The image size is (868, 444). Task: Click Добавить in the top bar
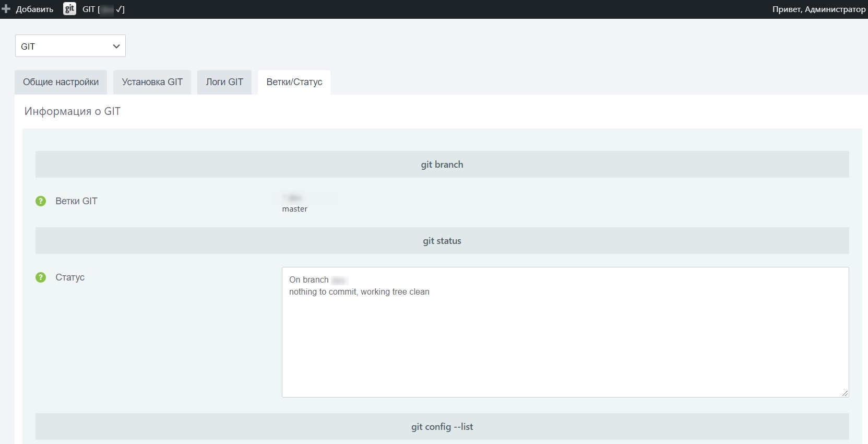coord(34,9)
